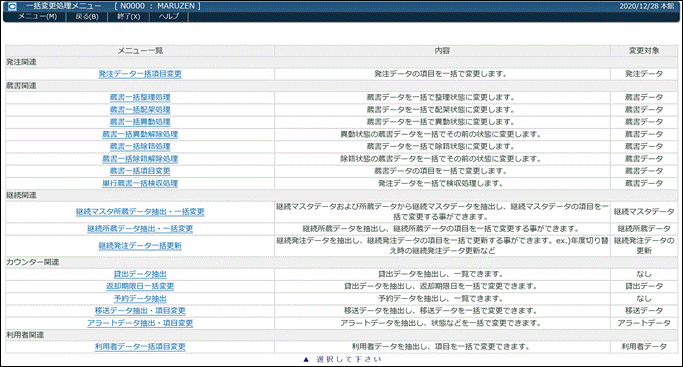Open 貸出データ抽出 link

point(140,274)
